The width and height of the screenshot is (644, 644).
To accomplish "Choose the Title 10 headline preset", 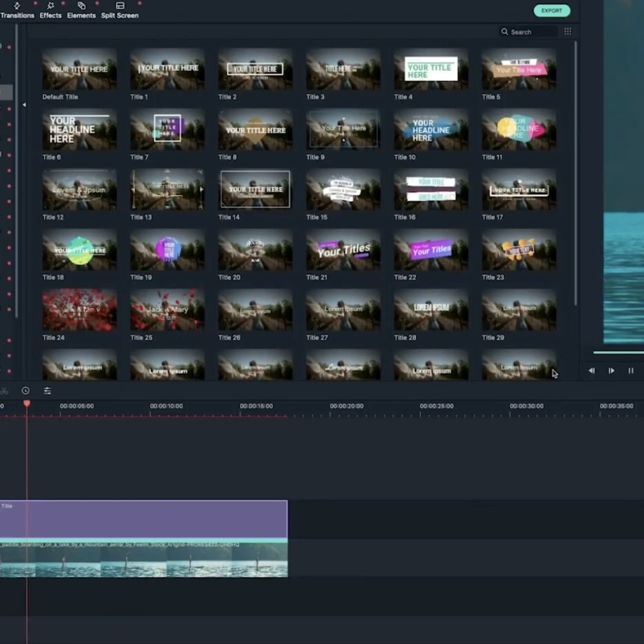I will [431, 130].
